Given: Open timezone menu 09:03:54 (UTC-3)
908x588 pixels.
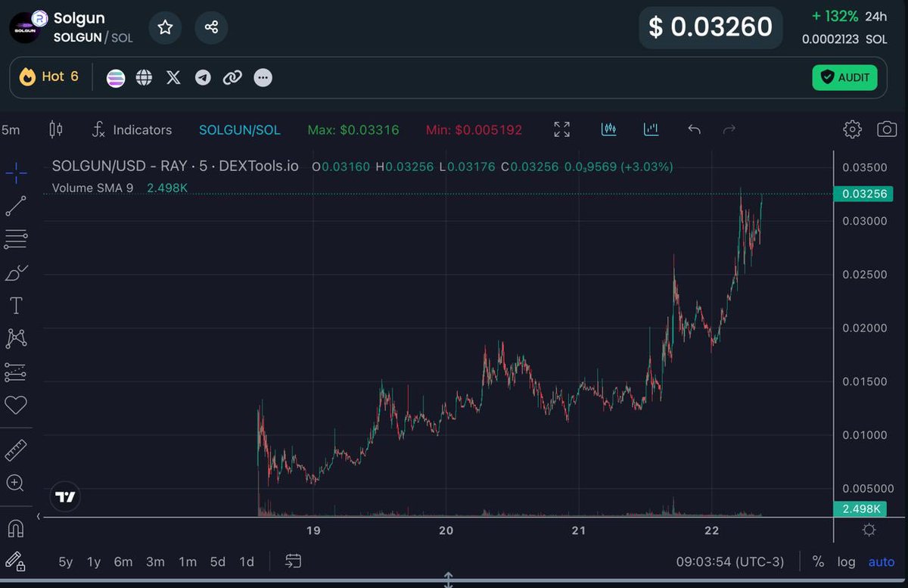Looking at the screenshot, I should pyautogui.click(x=730, y=562).
